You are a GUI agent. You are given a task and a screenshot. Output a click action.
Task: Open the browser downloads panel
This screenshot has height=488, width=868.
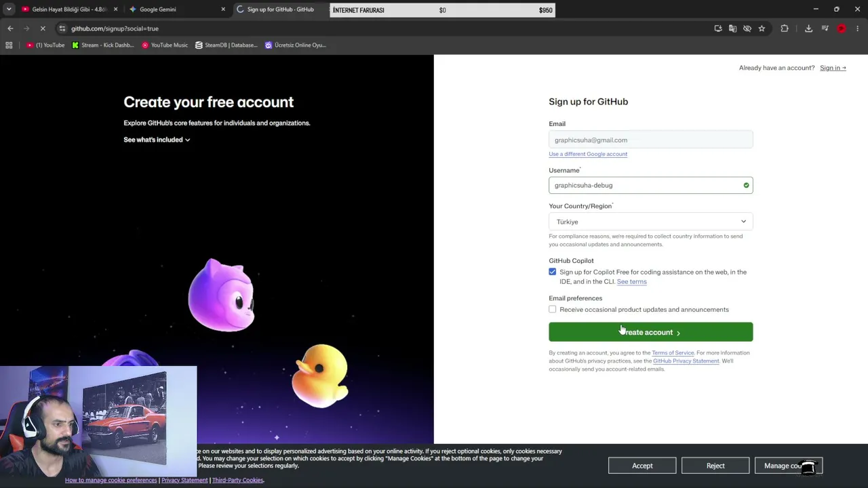coord(808,28)
